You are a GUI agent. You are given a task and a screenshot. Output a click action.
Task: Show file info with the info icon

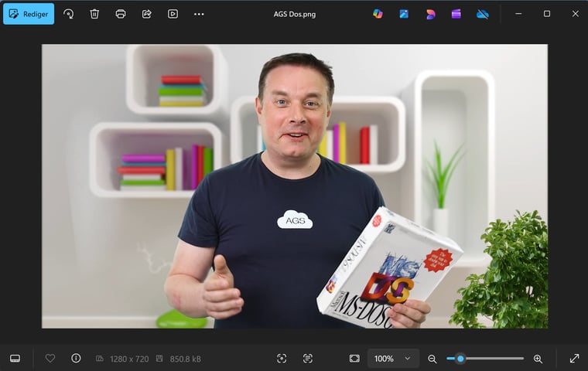click(x=76, y=359)
